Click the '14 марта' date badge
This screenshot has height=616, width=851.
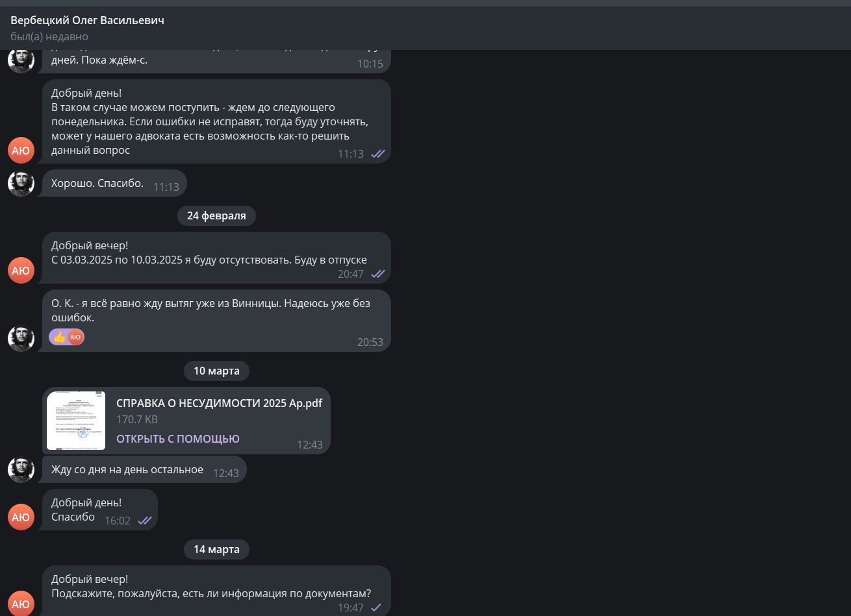[216, 549]
